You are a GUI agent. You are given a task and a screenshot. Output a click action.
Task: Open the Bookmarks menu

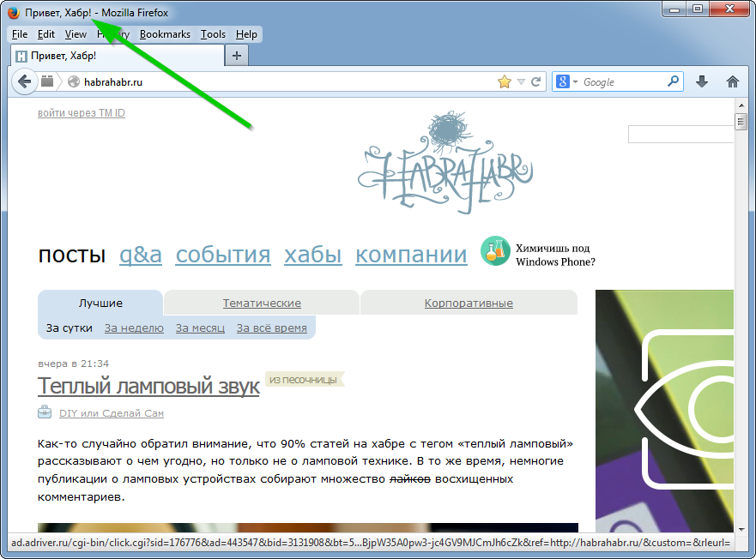pos(165,34)
